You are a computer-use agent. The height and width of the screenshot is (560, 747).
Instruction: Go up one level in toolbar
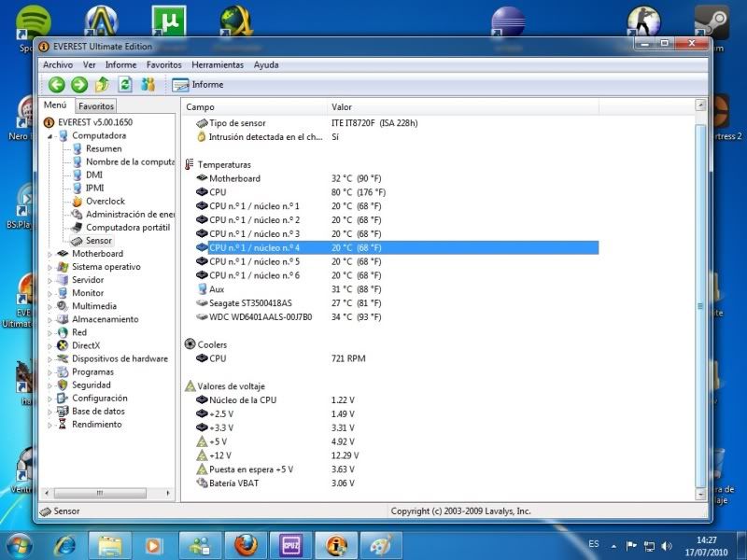[x=102, y=85]
